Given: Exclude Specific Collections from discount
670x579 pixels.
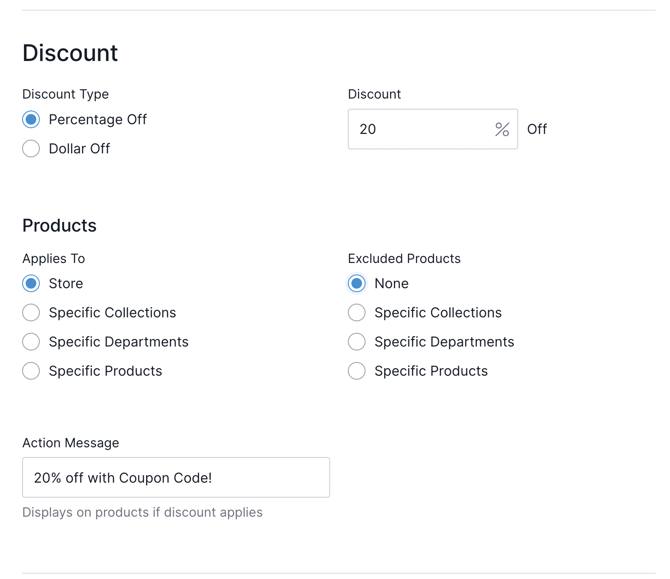Looking at the screenshot, I should [x=357, y=313].
